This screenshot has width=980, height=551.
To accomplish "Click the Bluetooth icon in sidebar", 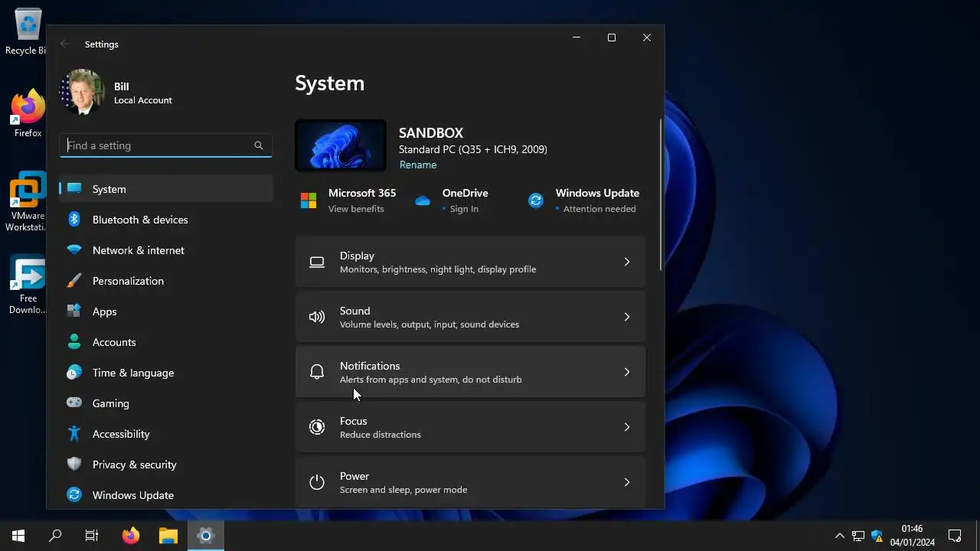I will (74, 219).
